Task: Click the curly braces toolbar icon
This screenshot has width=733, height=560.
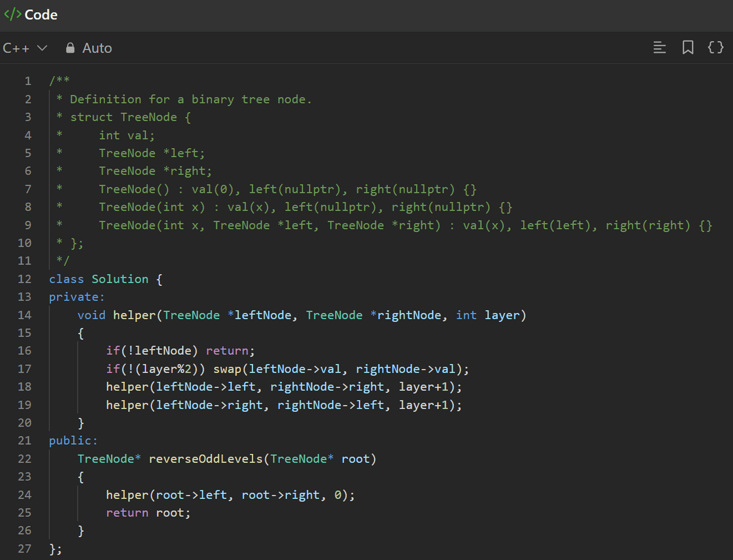Action: tap(716, 48)
